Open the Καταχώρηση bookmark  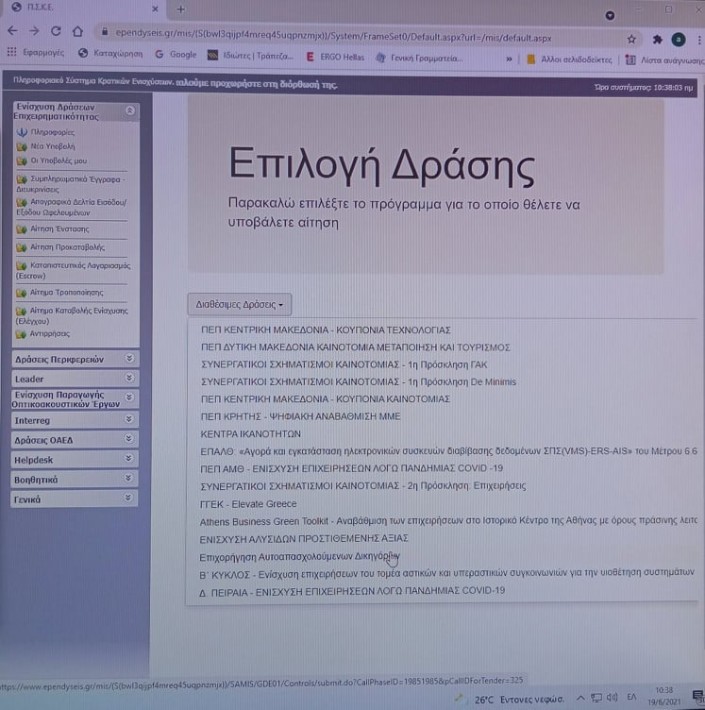[110, 53]
